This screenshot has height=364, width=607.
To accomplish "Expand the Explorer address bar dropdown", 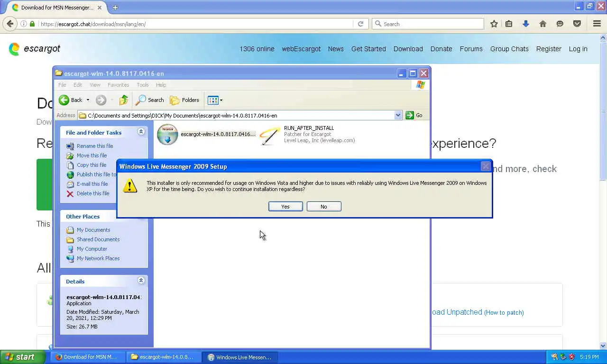I will (x=398, y=115).
